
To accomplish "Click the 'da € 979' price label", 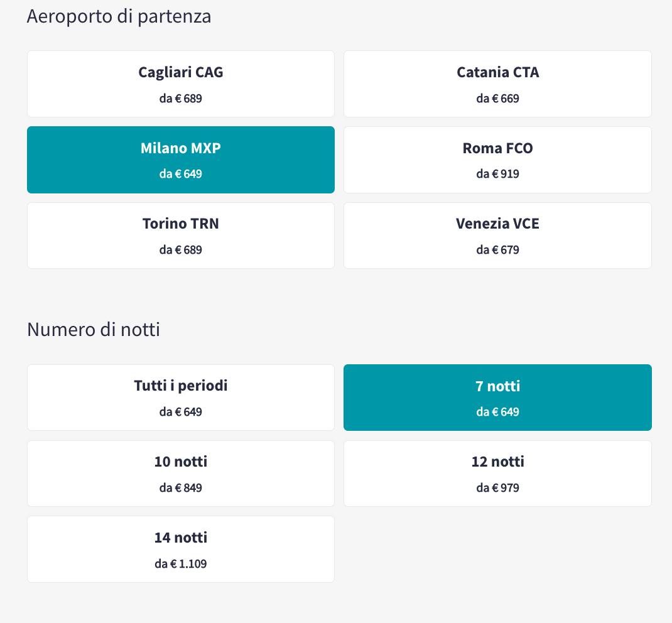I will pyautogui.click(x=497, y=488).
